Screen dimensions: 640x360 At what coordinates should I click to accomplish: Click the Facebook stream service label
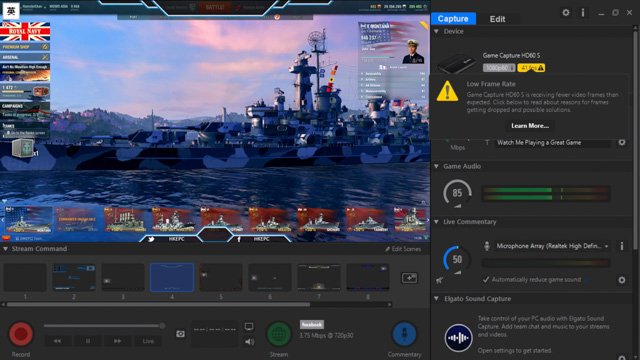[x=312, y=324]
